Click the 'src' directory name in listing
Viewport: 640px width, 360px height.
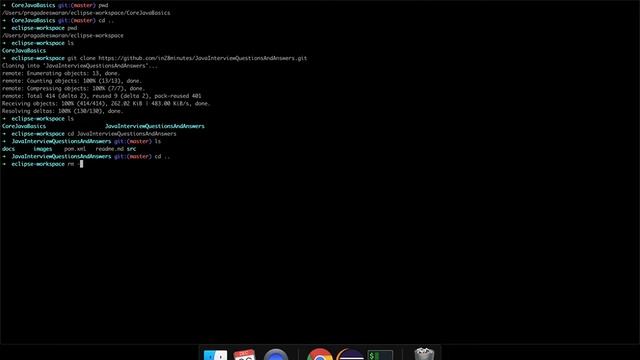131,149
